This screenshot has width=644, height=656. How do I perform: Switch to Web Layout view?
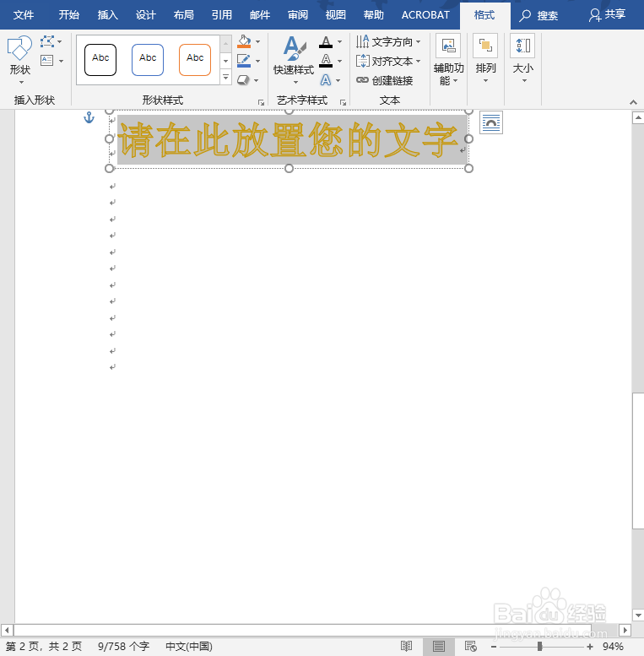471,647
